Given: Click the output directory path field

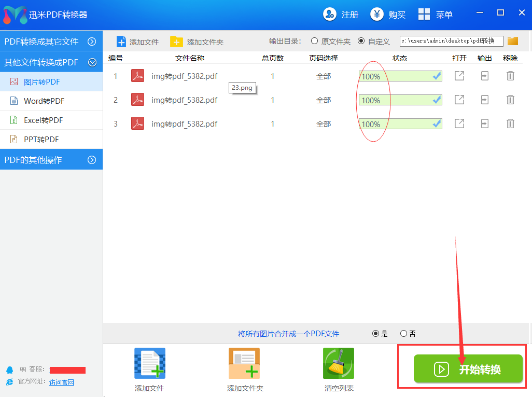Looking at the screenshot, I should [x=451, y=41].
